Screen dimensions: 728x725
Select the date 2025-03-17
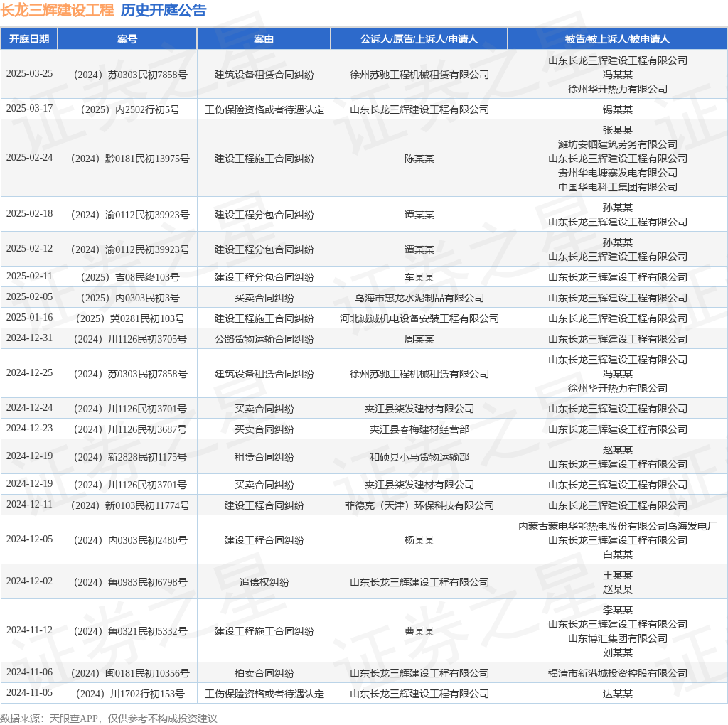pyautogui.click(x=29, y=109)
